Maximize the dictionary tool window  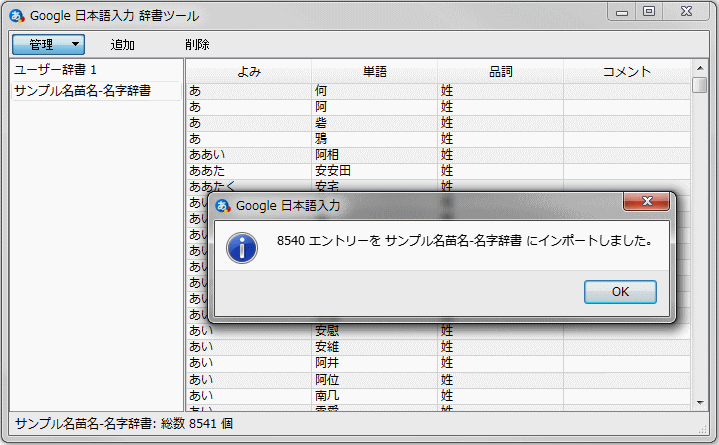pyautogui.click(x=648, y=11)
